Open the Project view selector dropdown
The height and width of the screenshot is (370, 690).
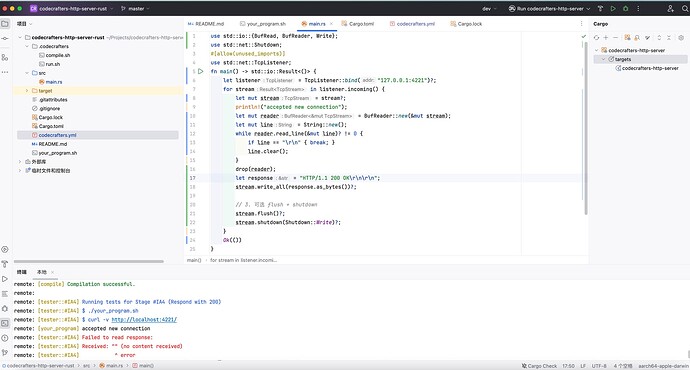[x=25, y=24]
